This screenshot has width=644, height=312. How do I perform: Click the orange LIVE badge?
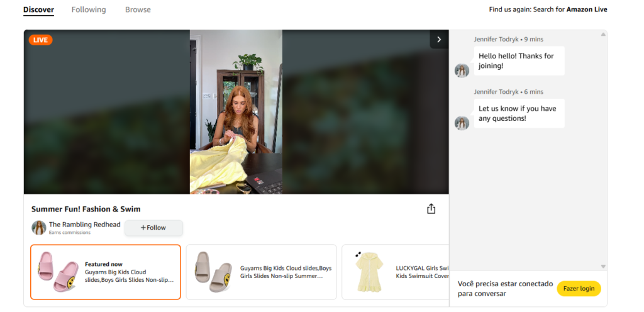40,40
